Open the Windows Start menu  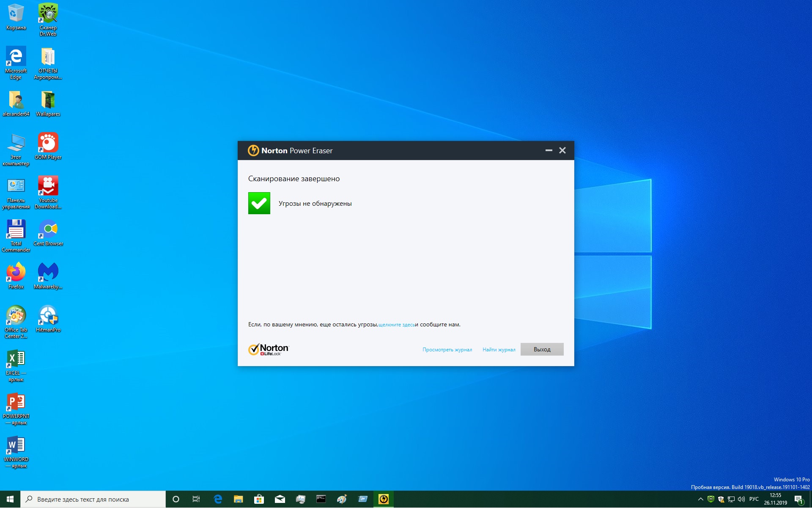(10, 499)
